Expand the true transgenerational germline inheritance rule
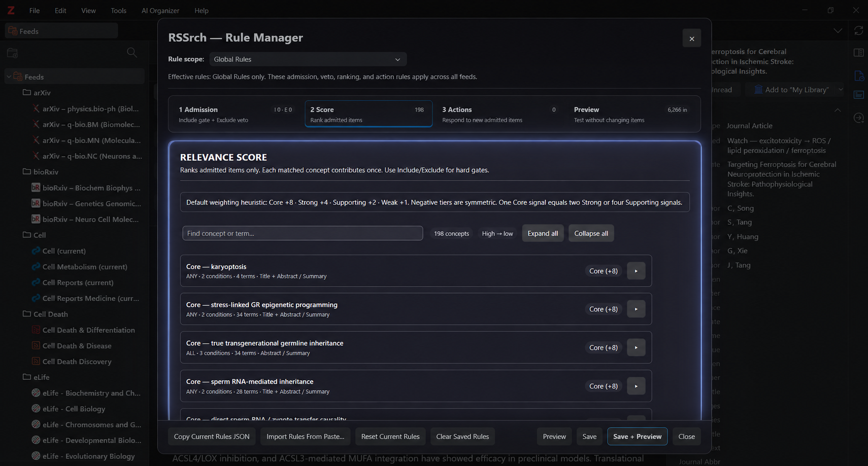This screenshot has width=868, height=466. (636, 347)
